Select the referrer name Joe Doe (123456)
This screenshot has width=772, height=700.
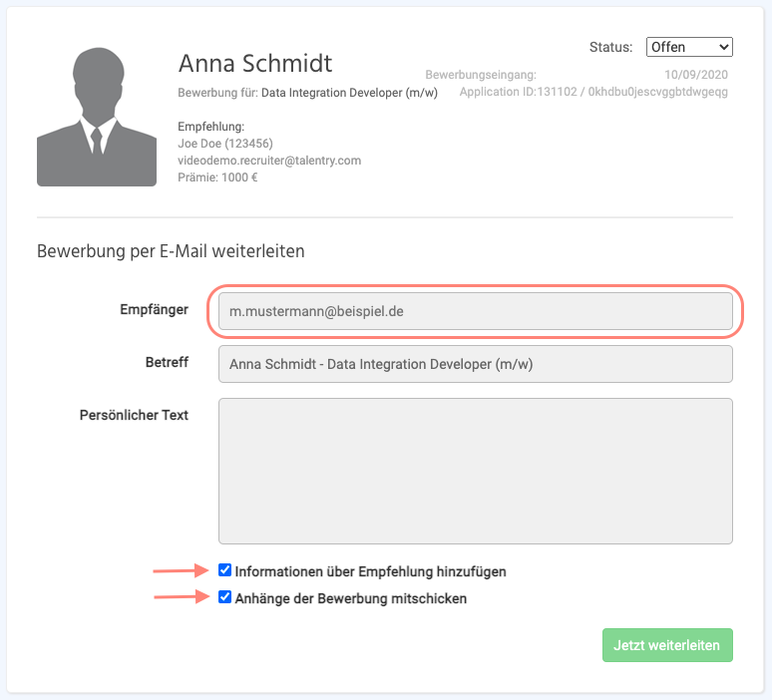point(224,144)
